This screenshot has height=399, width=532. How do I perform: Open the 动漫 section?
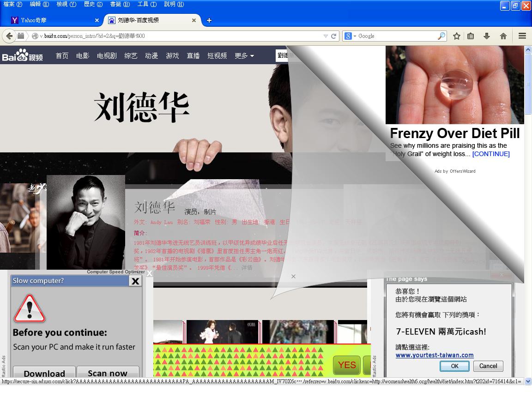click(x=151, y=55)
